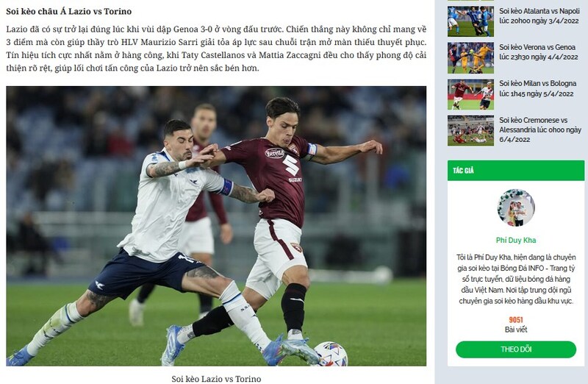Open the Phí Duy Kha author name link
This screenshot has height=384, width=588.
click(516, 240)
